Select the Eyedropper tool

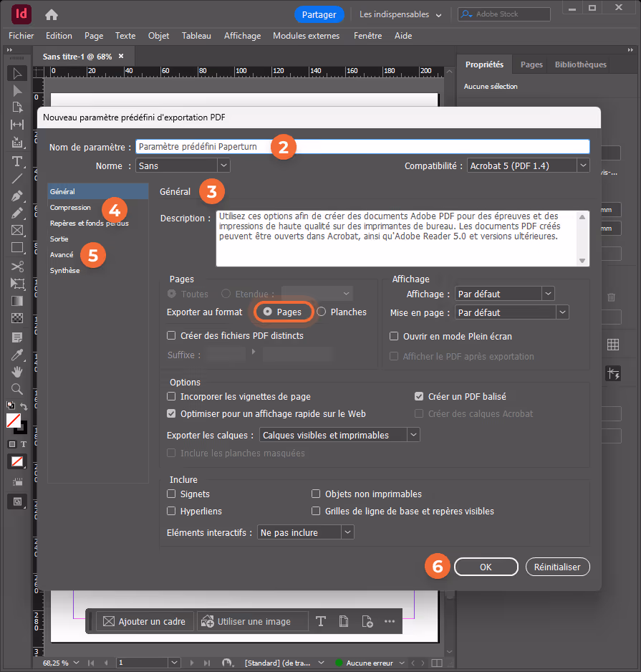click(17, 355)
